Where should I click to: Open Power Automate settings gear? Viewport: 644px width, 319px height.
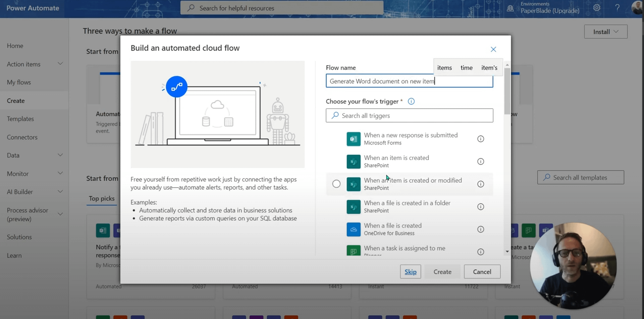(x=597, y=7)
